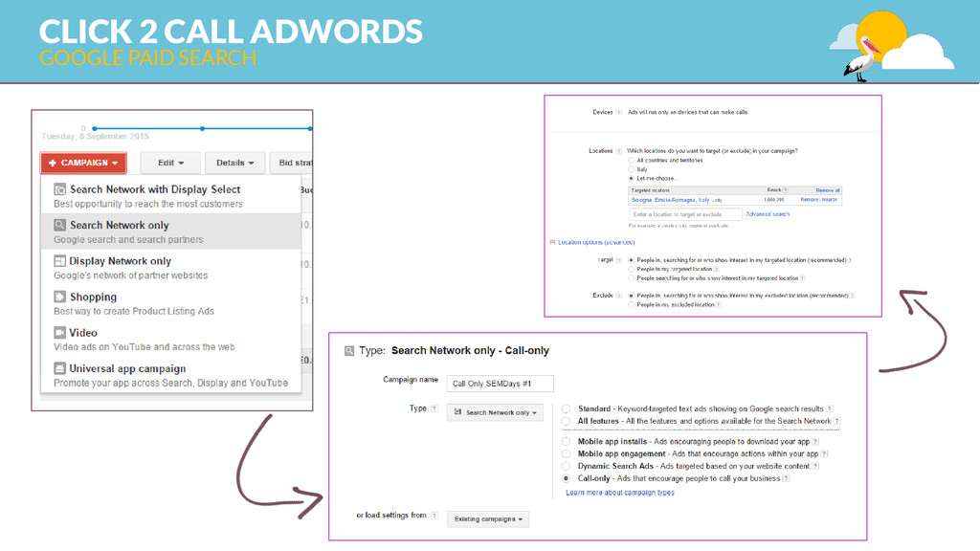Select 'All countries and territories' radio button
This screenshot has width=980, height=551.
632,161
